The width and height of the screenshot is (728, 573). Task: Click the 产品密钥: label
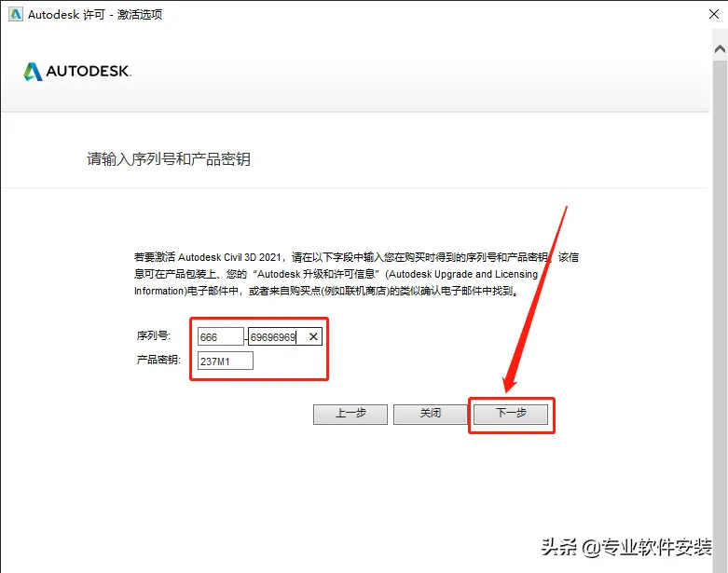[x=158, y=360]
